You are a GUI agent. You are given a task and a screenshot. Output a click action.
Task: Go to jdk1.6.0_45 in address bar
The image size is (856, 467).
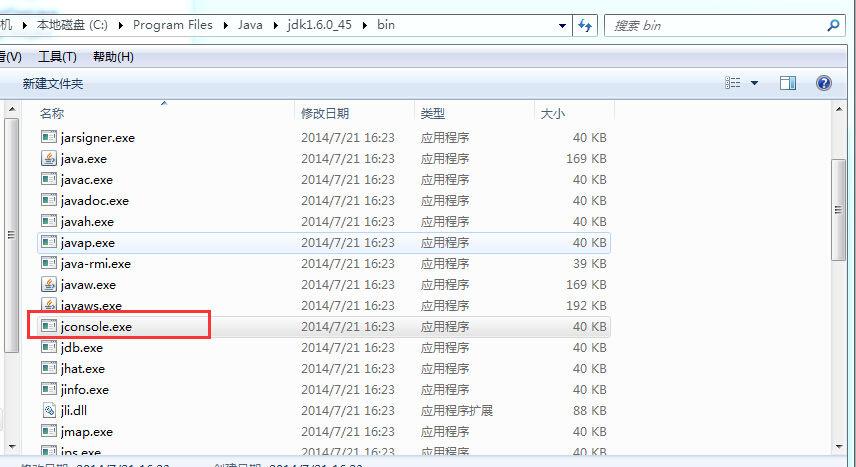click(319, 25)
